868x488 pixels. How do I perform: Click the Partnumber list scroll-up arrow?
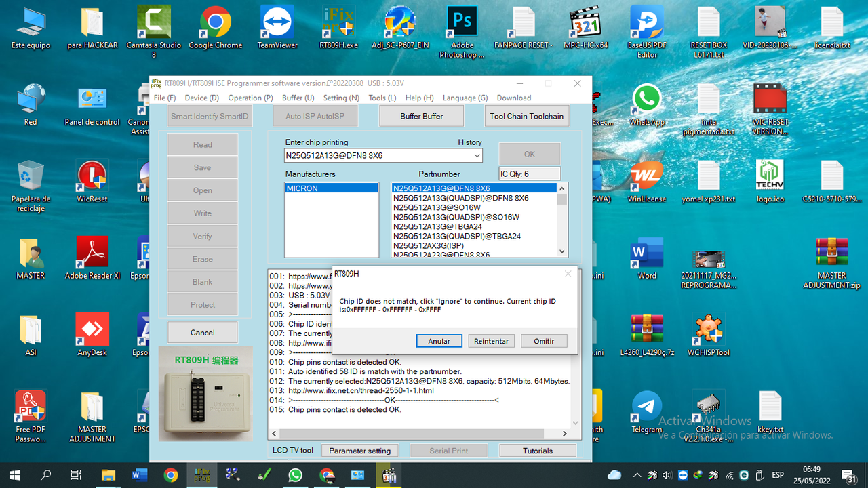[562, 188]
